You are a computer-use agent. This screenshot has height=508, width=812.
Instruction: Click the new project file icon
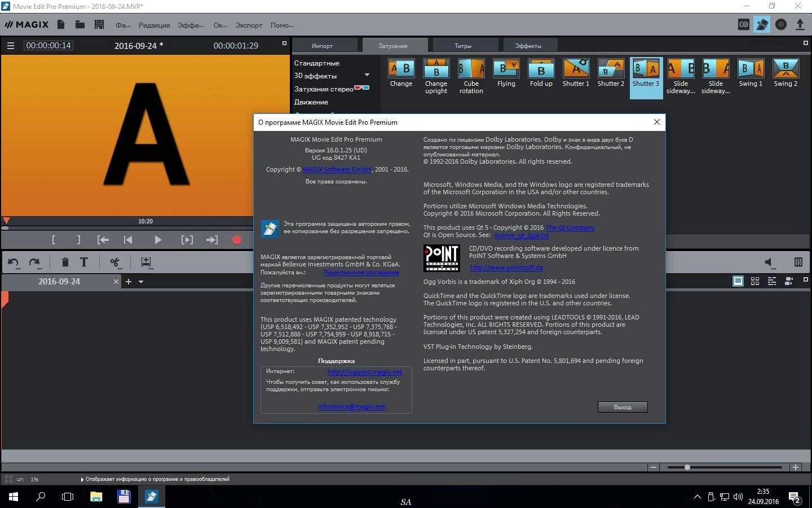click(x=61, y=24)
